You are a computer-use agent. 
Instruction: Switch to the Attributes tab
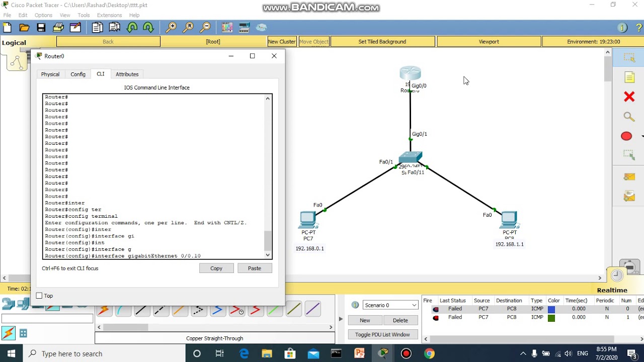click(x=127, y=74)
